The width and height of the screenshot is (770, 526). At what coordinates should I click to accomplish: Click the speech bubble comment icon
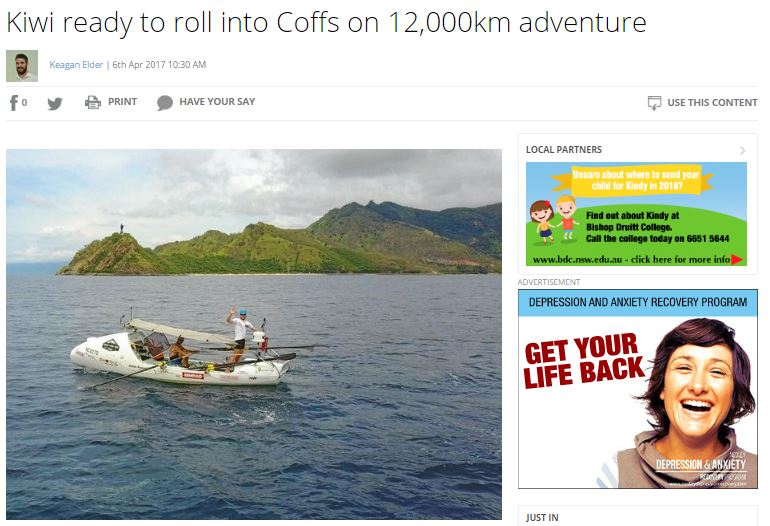pyautogui.click(x=165, y=103)
